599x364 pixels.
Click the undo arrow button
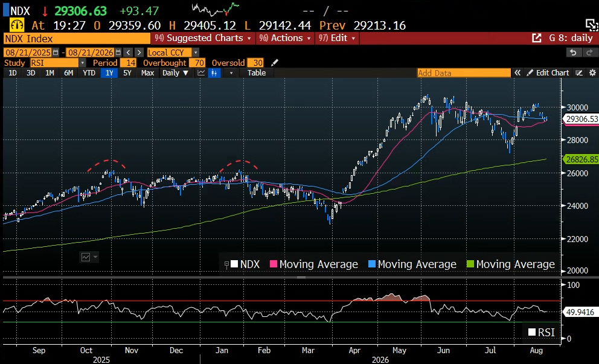(572, 53)
